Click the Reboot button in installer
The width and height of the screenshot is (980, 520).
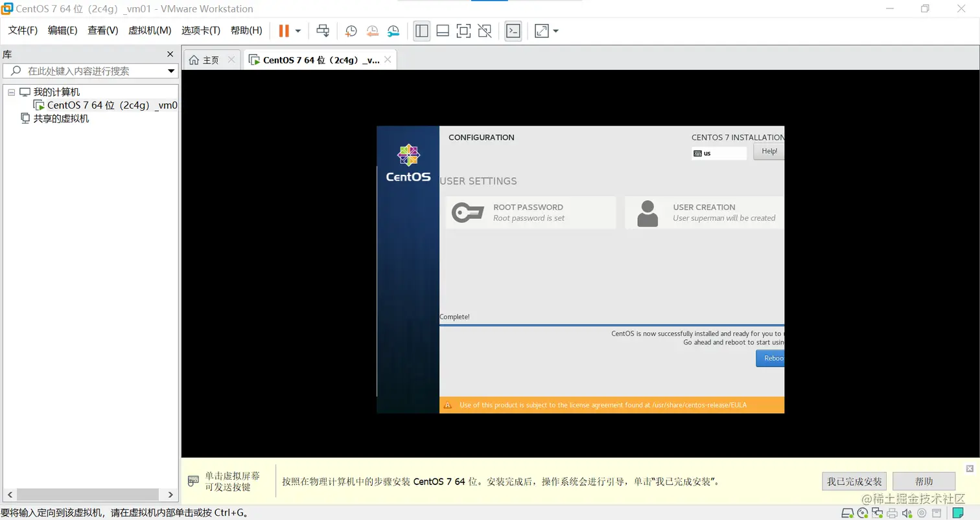coord(770,358)
